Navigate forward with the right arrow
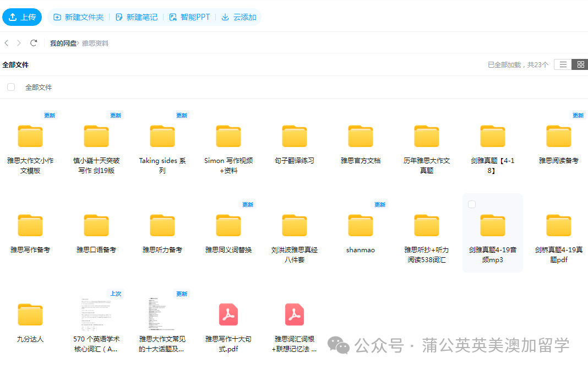Viewport: 588px width, 369px height. click(x=18, y=42)
